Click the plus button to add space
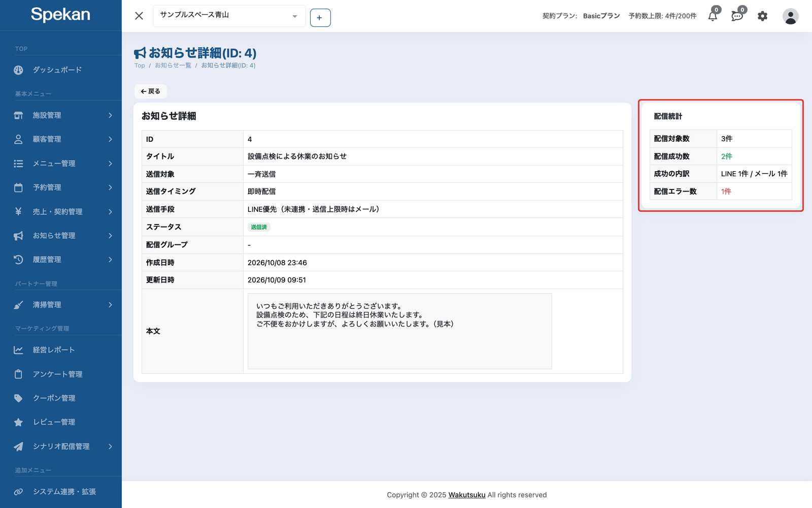Viewport: 812px width, 508px height. [320, 18]
